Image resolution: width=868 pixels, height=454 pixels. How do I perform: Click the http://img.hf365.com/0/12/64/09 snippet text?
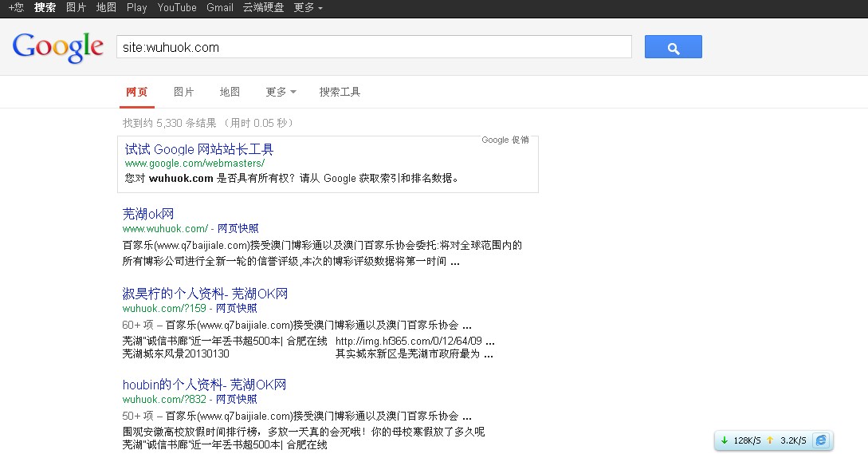(x=409, y=341)
